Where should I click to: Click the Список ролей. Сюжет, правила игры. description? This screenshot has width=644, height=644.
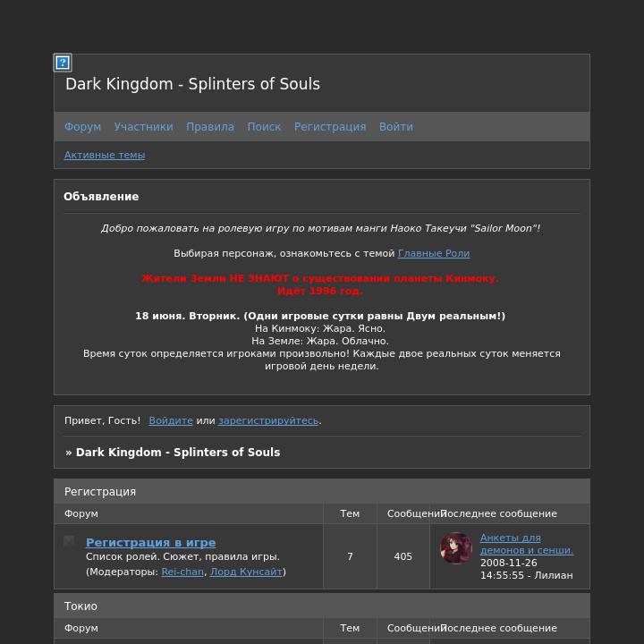coord(182,557)
